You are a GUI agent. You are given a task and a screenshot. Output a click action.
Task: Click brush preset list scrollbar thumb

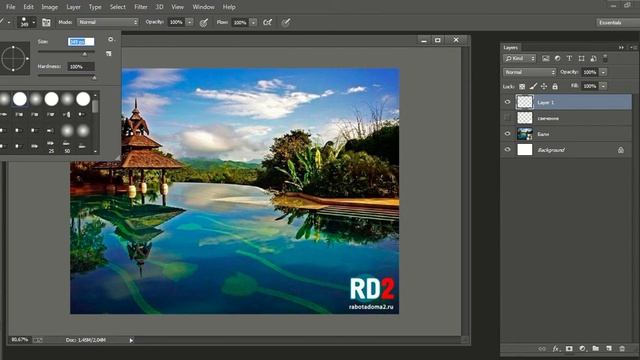pos(95,106)
